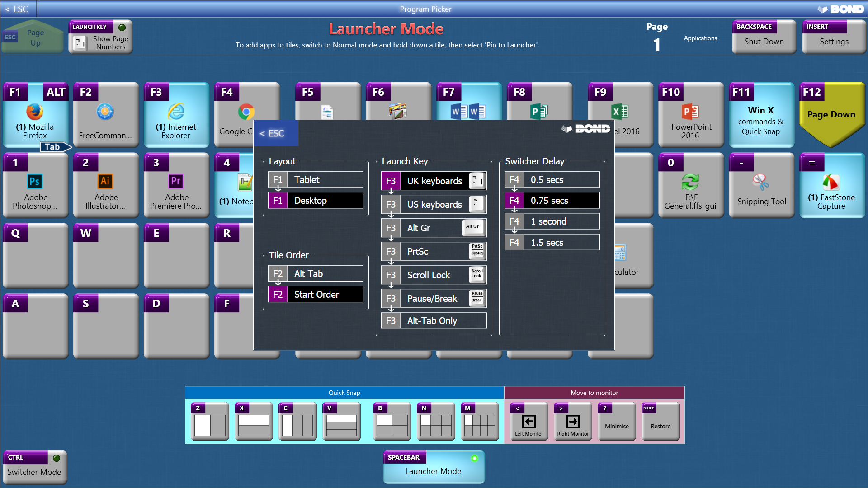Choose Alt-Tab Only launch key option

click(x=434, y=321)
